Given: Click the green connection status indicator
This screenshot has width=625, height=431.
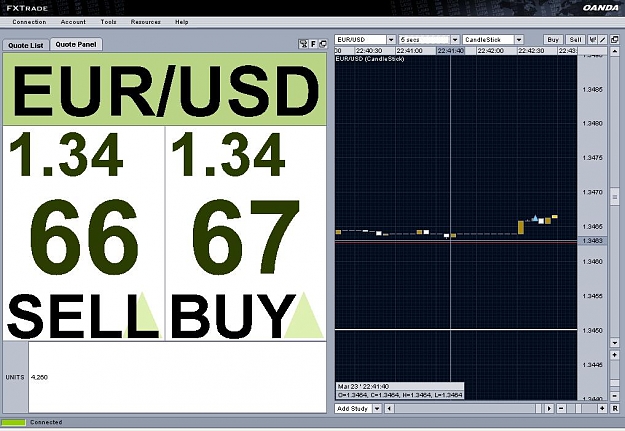Looking at the screenshot, I should (x=14, y=422).
